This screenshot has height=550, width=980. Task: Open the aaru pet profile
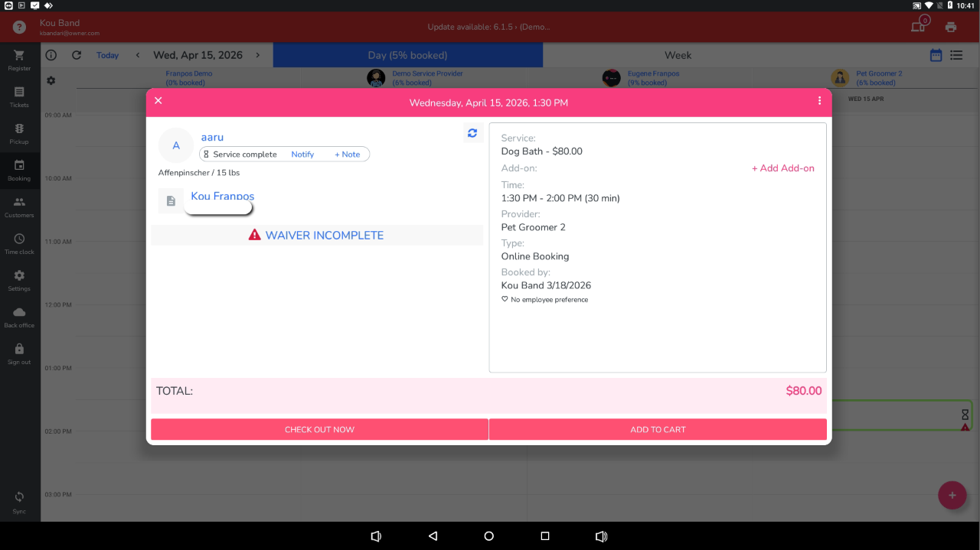(x=212, y=138)
